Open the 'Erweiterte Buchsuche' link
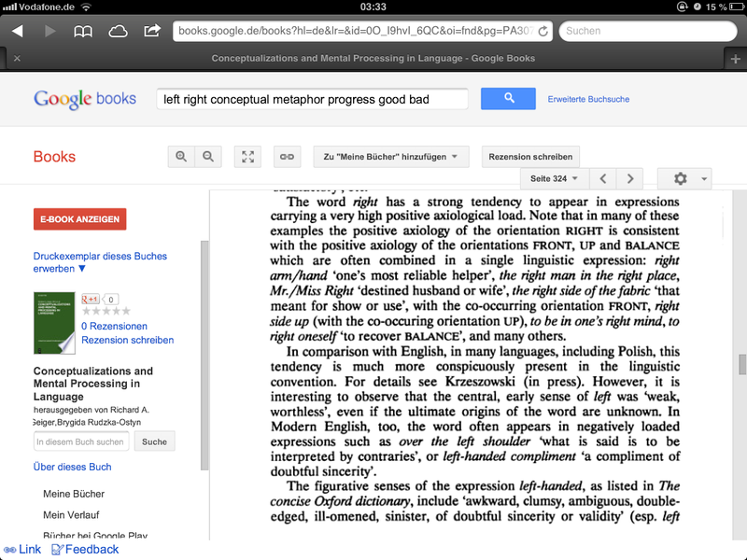 coord(588,99)
